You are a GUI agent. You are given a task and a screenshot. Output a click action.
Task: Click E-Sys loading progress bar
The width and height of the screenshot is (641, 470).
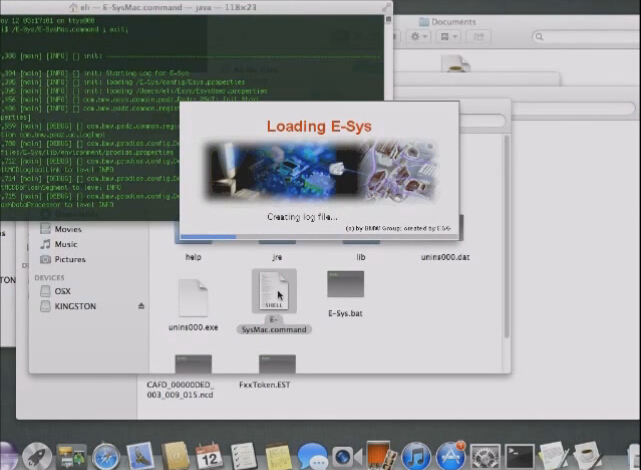coord(319,236)
